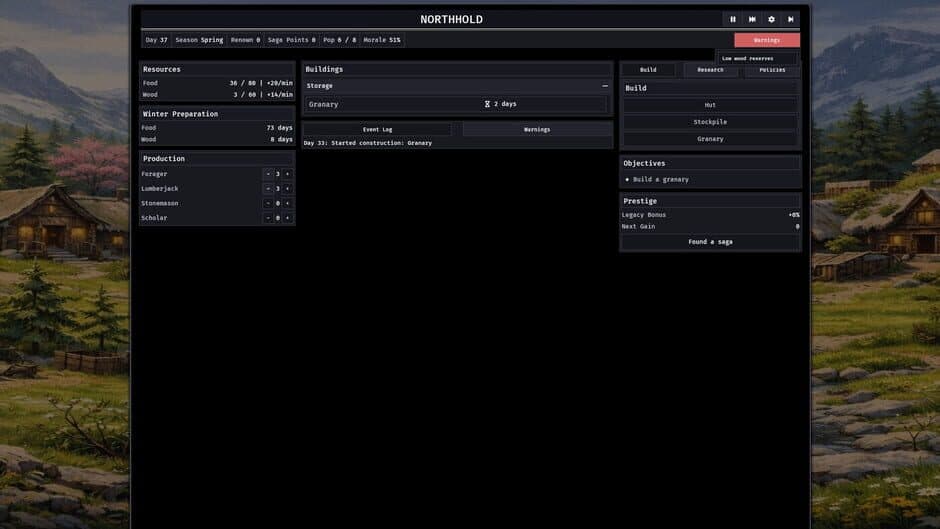Collapse the Storage buildings group

[605, 86]
